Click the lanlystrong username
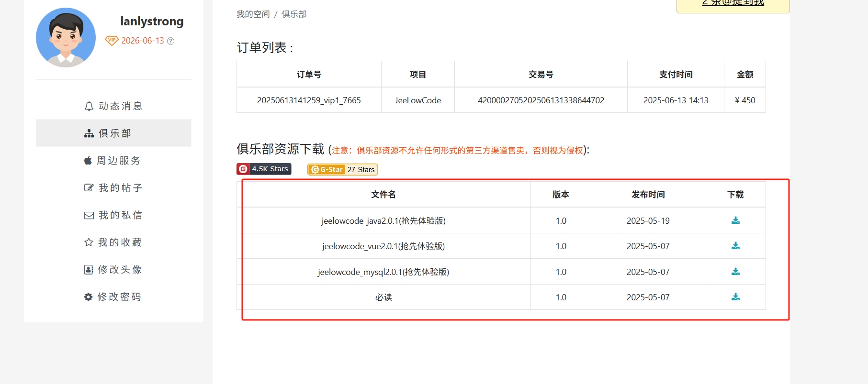The image size is (868, 384). (x=152, y=22)
